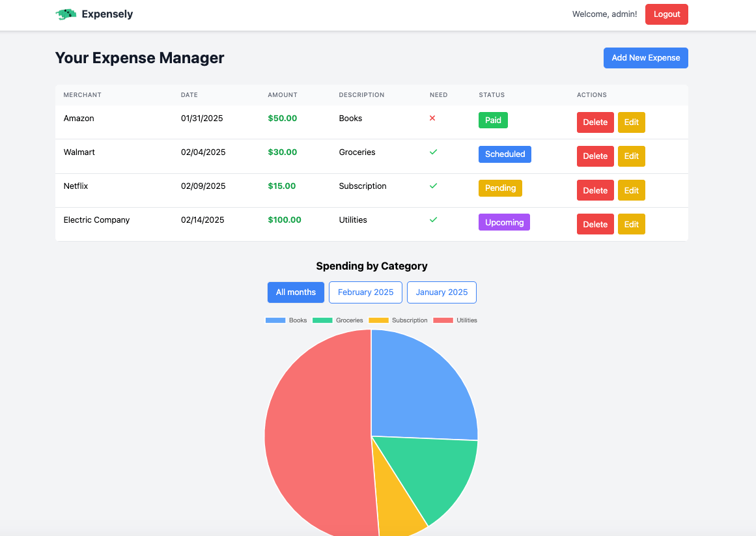Screen dimensions: 756x536
Task: Switch to February 2025 filter
Action: (x=365, y=292)
